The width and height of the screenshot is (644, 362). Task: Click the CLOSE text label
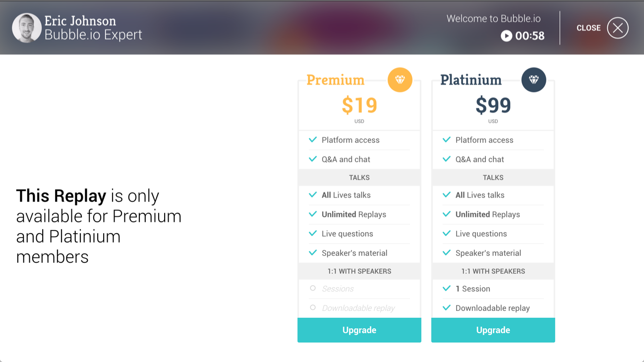pyautogui.click(x=588, y=28)
